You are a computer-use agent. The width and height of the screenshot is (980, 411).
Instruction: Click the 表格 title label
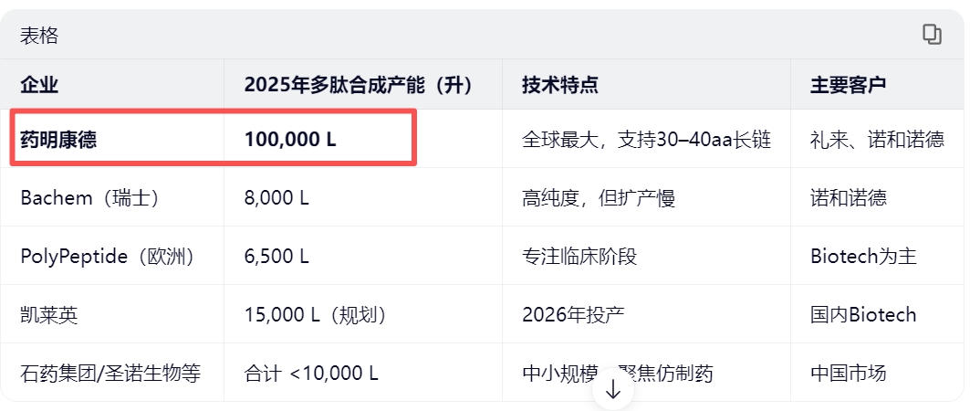click(38, 36)
